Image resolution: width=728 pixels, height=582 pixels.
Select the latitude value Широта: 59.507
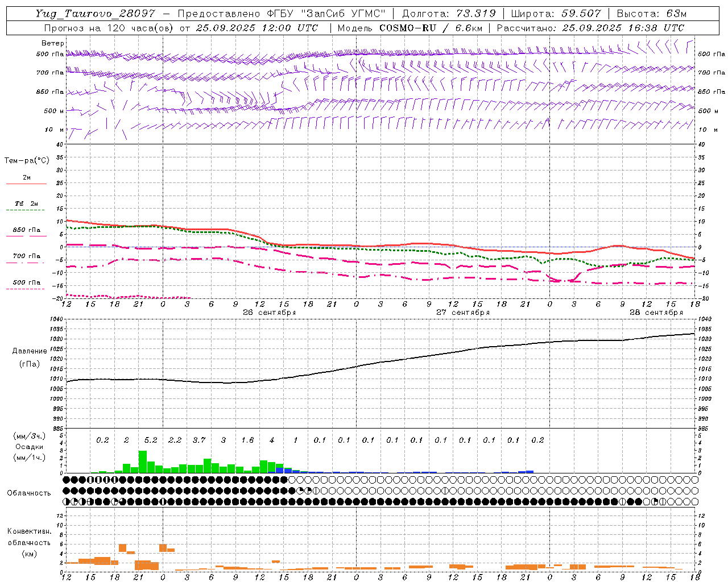click(556, 14)
